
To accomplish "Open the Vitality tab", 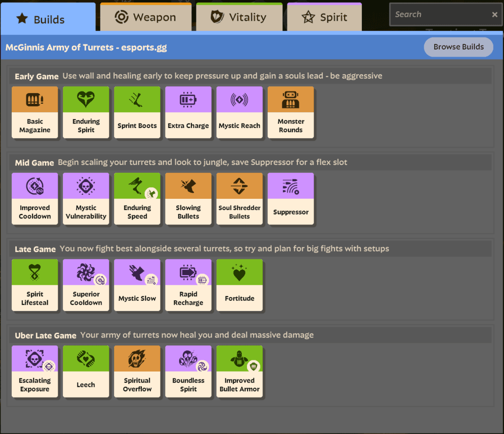I will pos(239,16).
